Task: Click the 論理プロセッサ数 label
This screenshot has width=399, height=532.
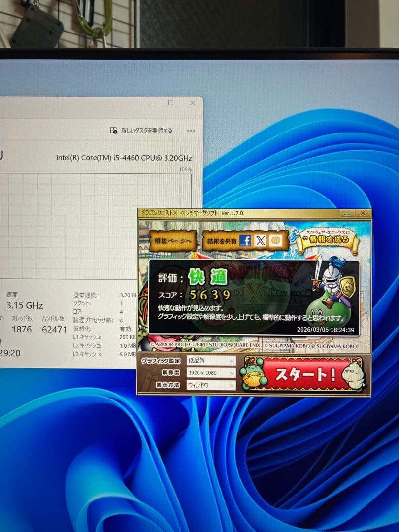Action: [x=93, y=320]
